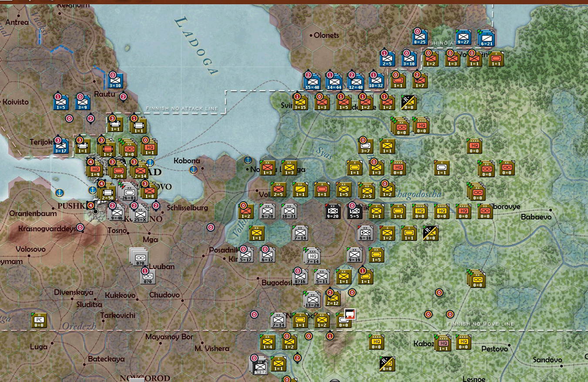Select yellow Soviet infantry 3=15
Image resolution: width=588 pixels, height=382 pixels.
(x=301, y=102)
